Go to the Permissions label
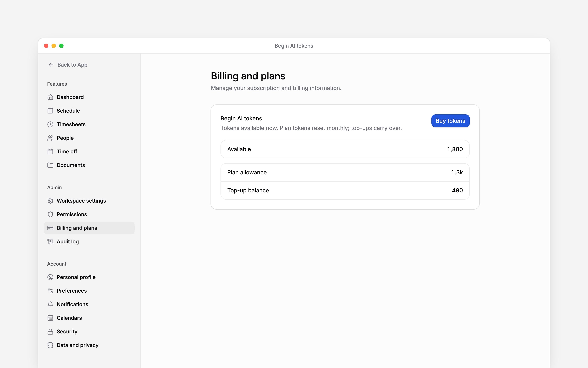 pos(72,214)
